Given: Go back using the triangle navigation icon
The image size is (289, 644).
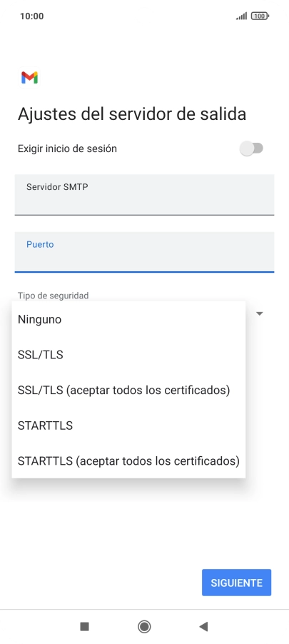Looking at the screenshot, I should click(203, 626).
